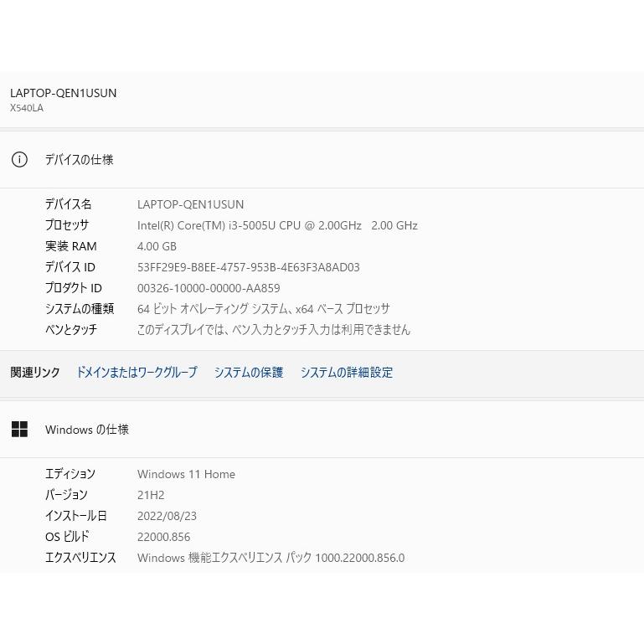Viewport: 644px width, 644px height.
Task: Click the Windows 11 Home edition value
Action: click(x=186, y=474)
